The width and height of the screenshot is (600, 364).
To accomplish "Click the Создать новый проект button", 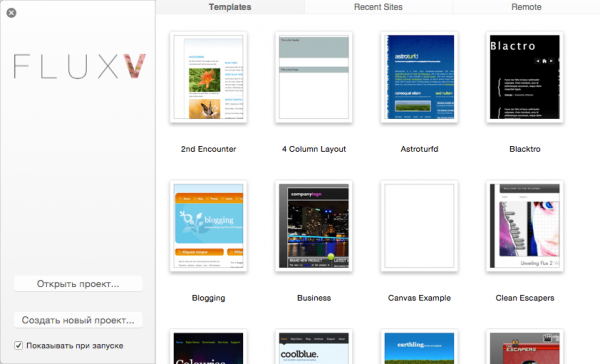I will coord(78,320).
